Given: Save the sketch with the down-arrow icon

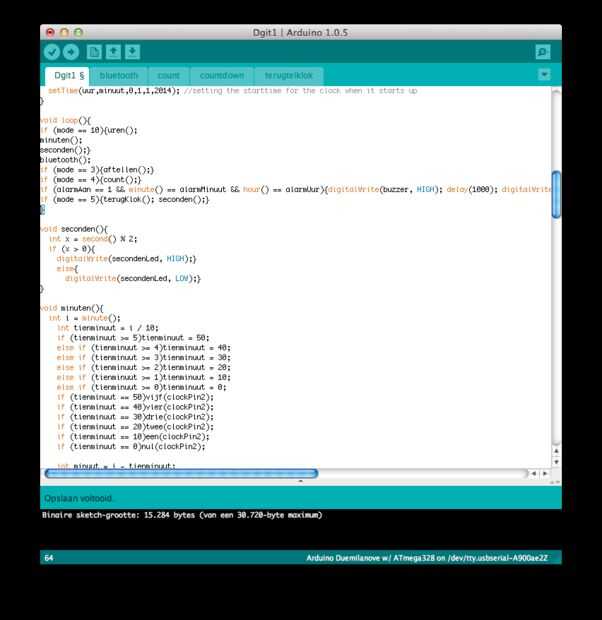Looking at the screenshot, I should coord(133,52).
